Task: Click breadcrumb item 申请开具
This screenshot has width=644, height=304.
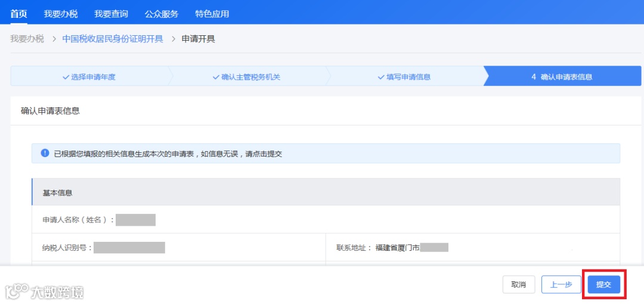Action: 199,39
